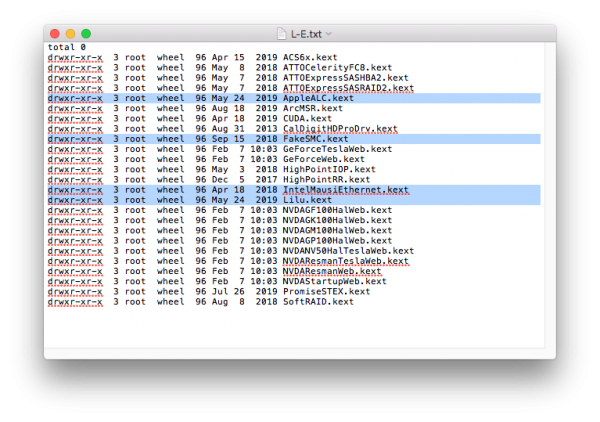Click ArcMSR.kext filename
600x422 pixels.
[313, 108]
